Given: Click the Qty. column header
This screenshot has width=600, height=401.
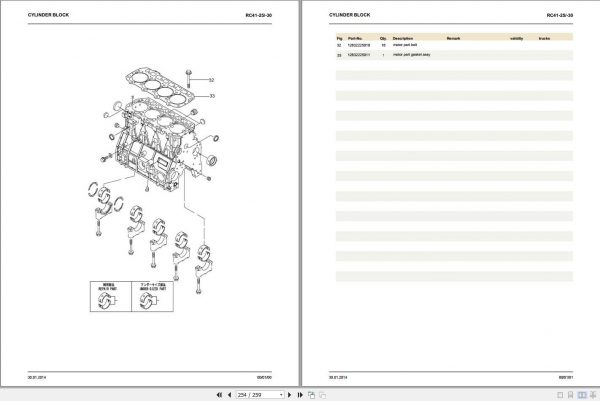Looking at the screenshot, I should click(383, 38).
